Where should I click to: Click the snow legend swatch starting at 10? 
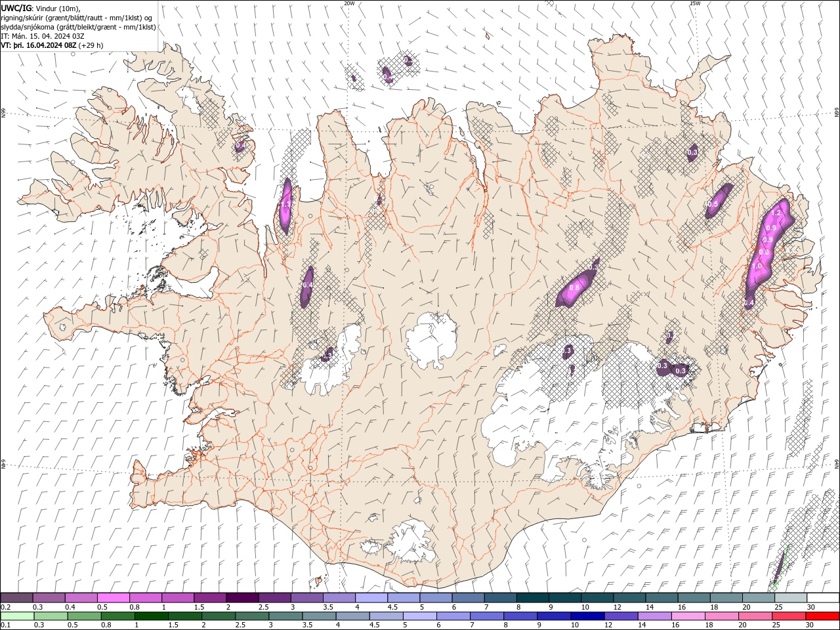pos(597,598)
